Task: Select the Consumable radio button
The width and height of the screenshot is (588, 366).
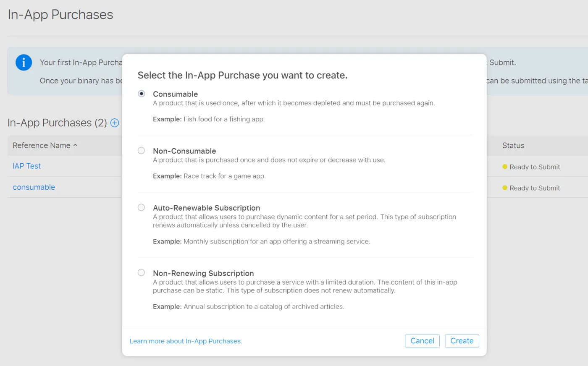Action: (x=142, y=94)
